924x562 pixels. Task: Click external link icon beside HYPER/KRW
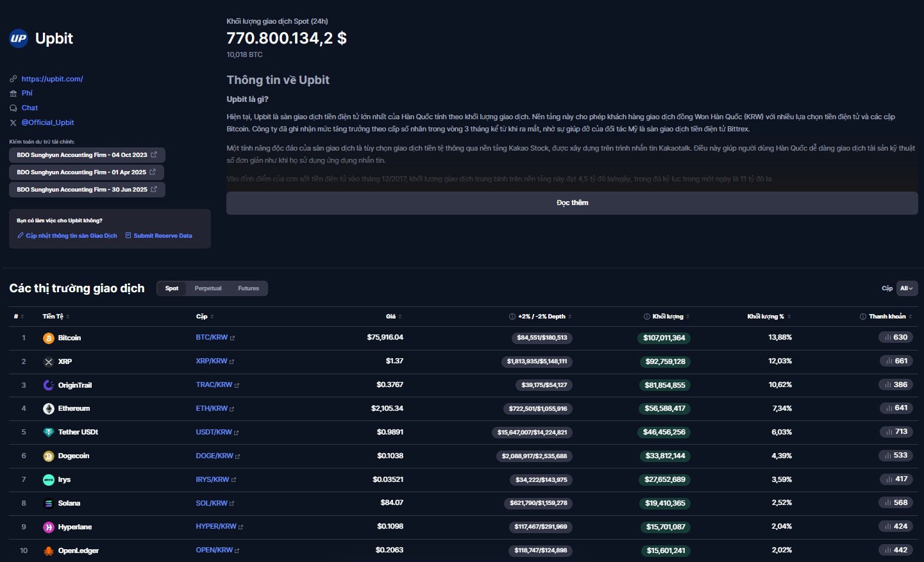241,527
